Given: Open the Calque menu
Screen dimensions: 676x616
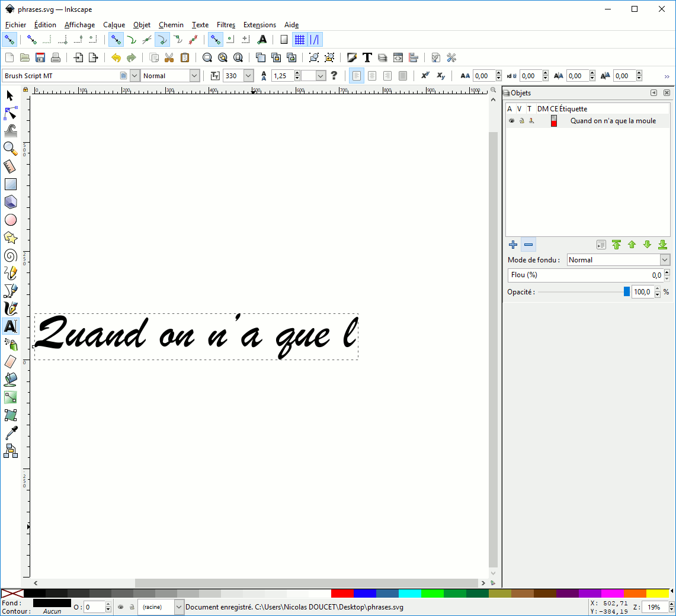Looking at the screenshot, I should [114, 25].
